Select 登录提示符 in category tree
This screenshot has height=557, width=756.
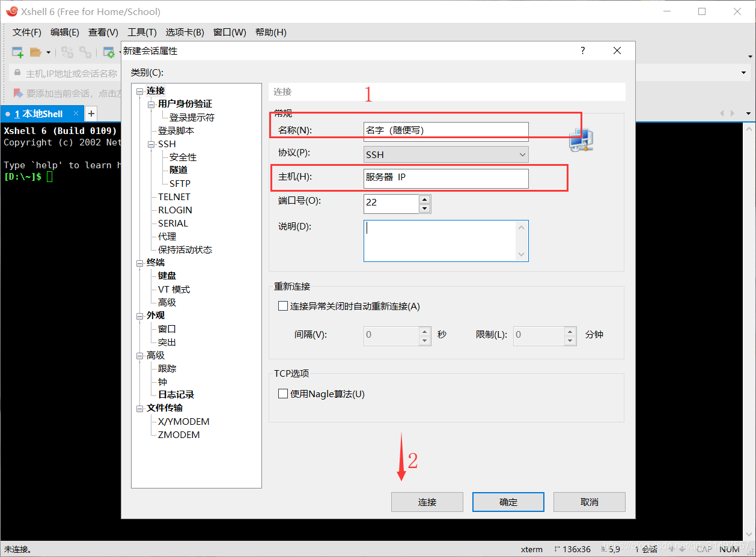[192, 118]
